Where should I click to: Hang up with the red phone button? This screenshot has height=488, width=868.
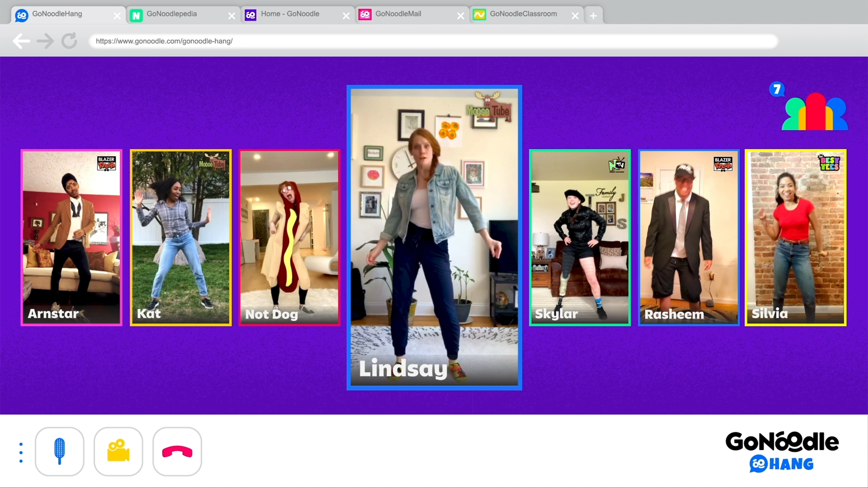pos(177,451)
